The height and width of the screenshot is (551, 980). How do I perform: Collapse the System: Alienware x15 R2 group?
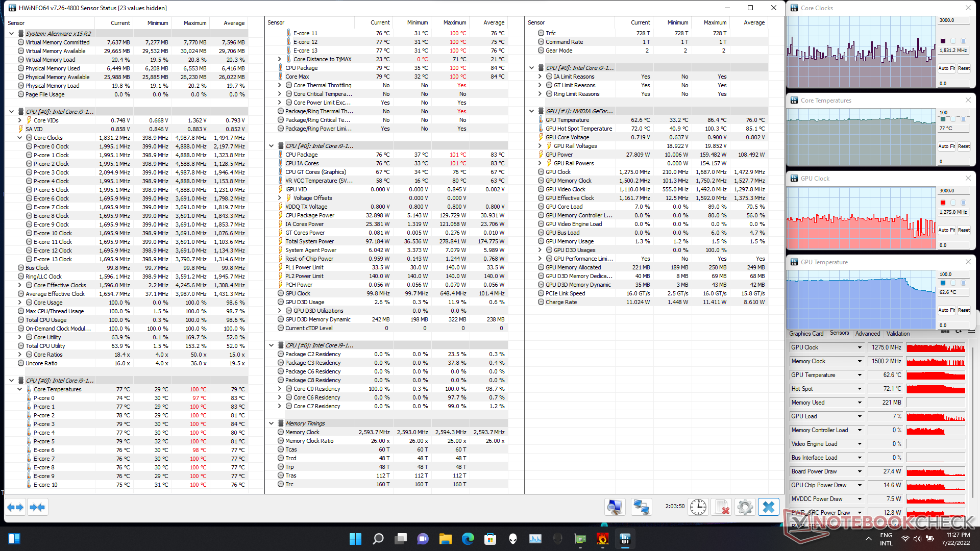click(11, 34)
